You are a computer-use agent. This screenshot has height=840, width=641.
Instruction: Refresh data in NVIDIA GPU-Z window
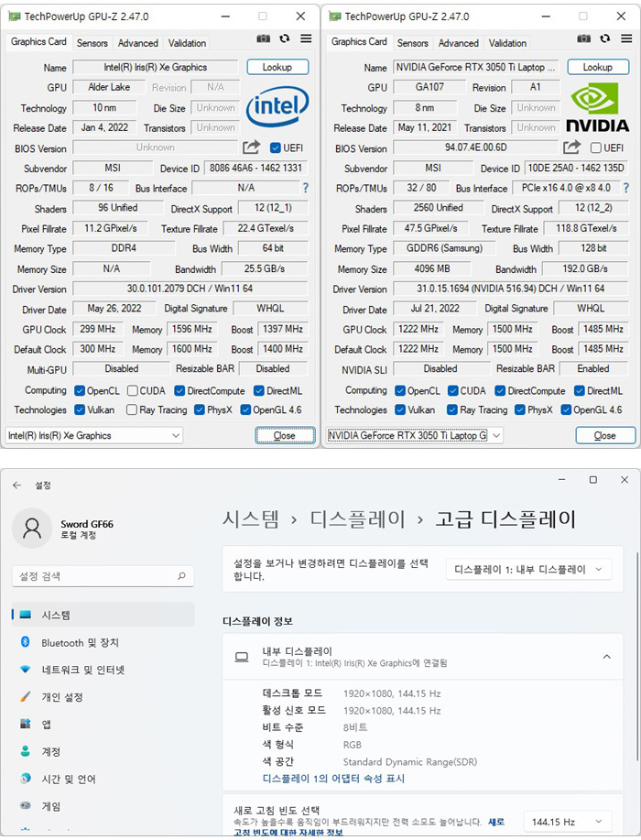click(x=605, y=38)
